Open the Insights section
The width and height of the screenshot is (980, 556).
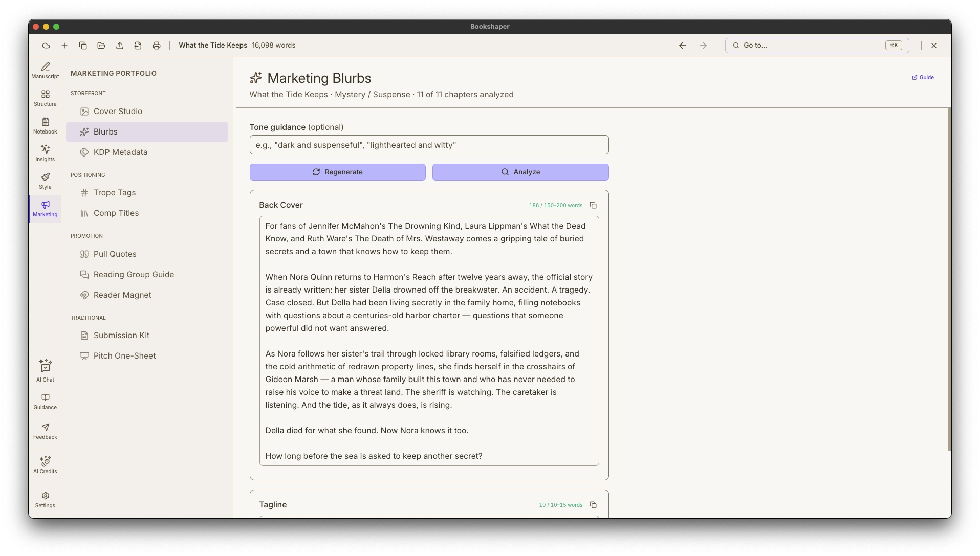tap(45, 153)
